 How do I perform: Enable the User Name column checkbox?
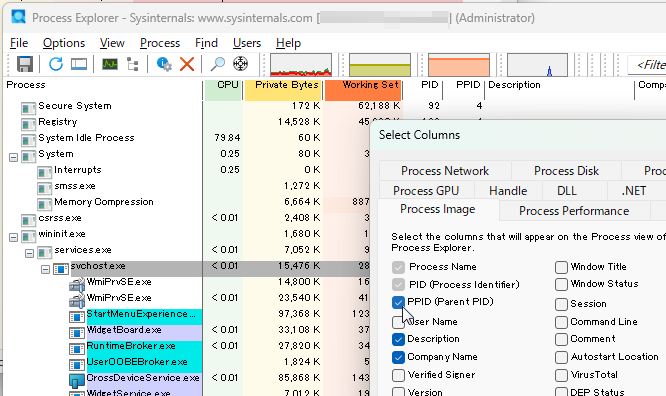coord(398,322)
